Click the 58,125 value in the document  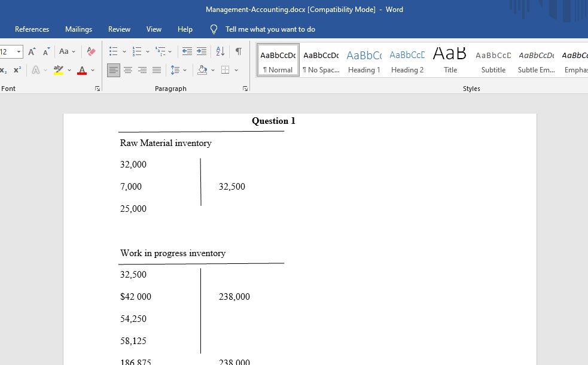coord(133,340)
